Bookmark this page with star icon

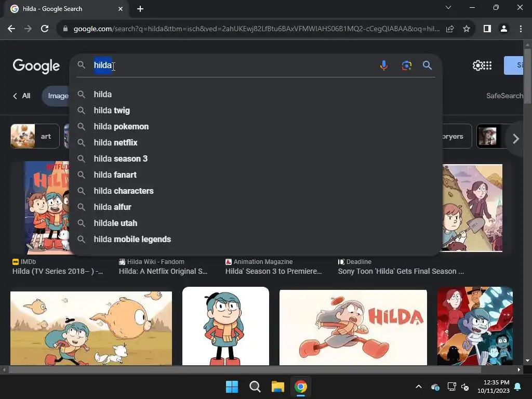[467, 29]
